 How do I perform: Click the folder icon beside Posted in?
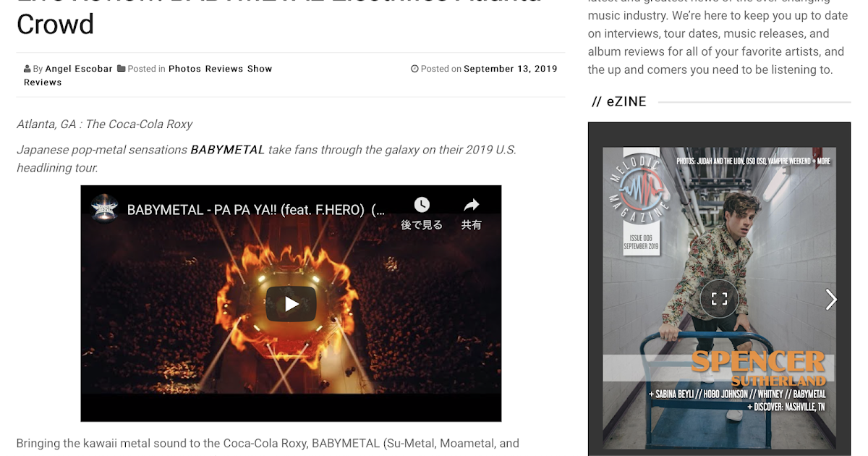click(122, 69)
